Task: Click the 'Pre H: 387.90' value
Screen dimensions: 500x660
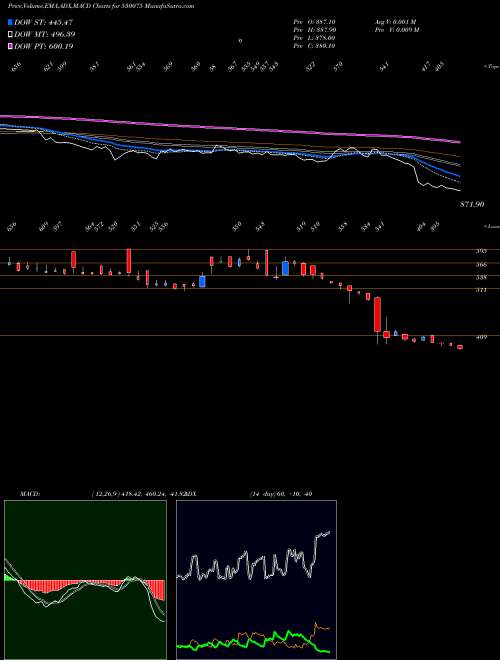Action: pos(314,30)
